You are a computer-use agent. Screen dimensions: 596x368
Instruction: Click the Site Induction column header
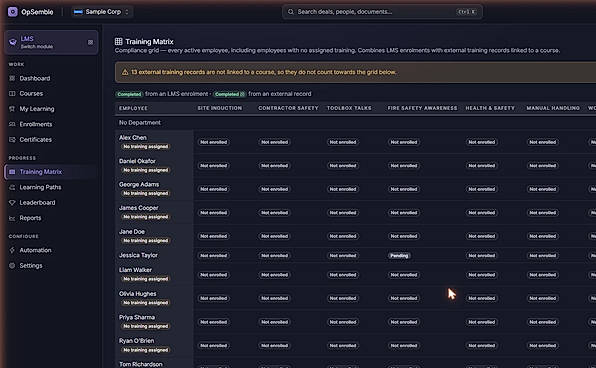click(220, 108)
